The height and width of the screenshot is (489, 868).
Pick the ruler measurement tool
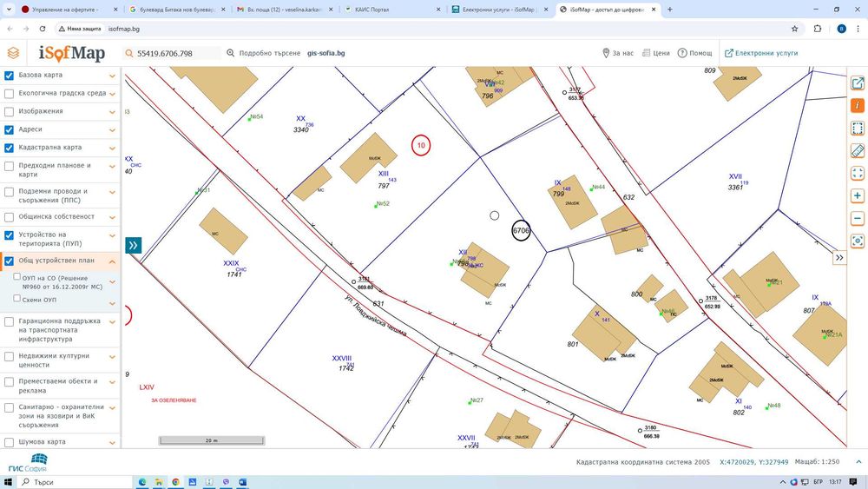(857, 150)
